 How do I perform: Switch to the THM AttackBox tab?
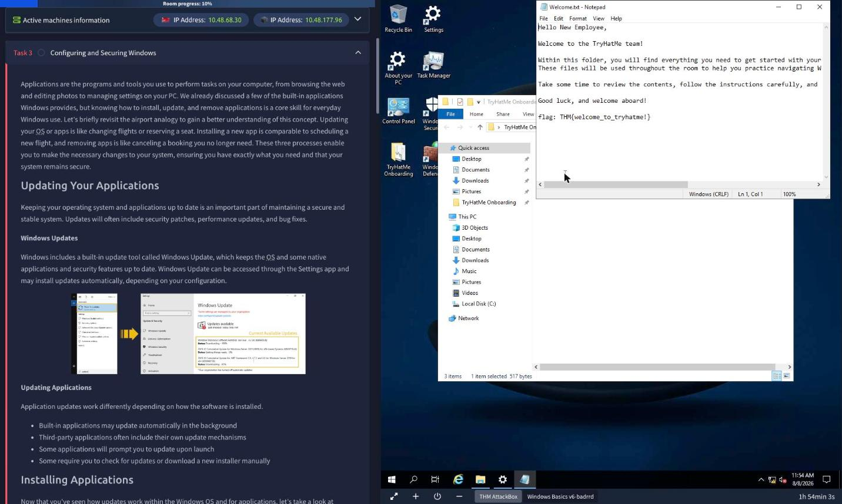(498, 496)
